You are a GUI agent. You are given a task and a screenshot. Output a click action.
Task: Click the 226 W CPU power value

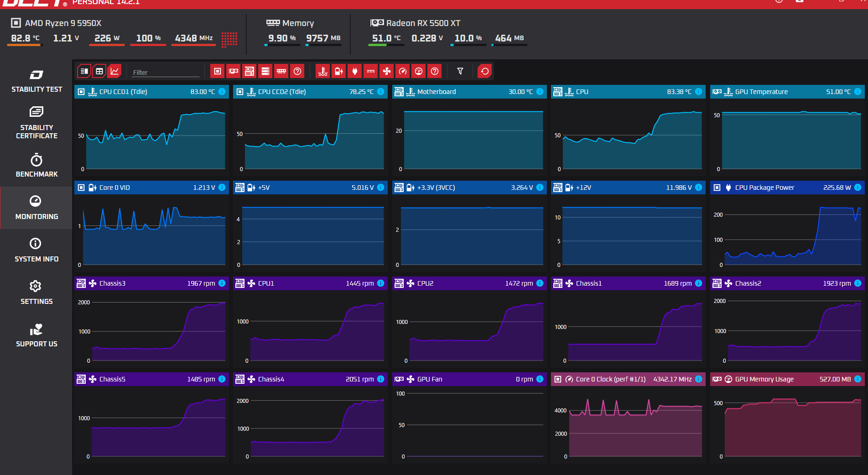(107, 38)
